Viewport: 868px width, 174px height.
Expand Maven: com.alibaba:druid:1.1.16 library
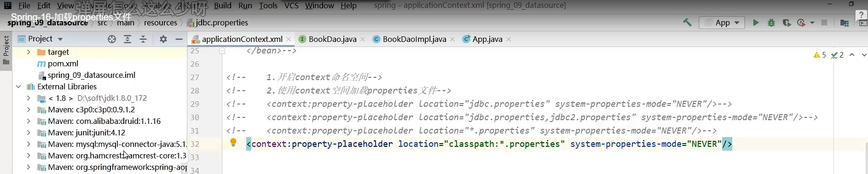(29, 121)
